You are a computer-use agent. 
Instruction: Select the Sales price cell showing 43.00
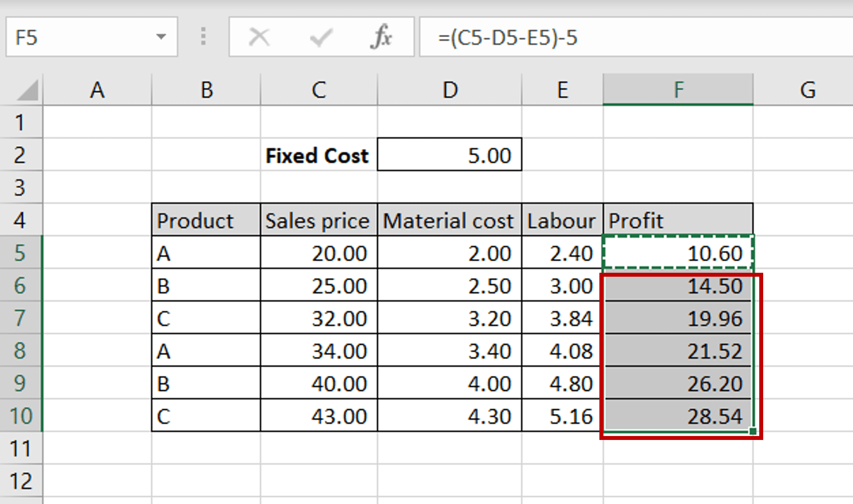coord(318,415)
